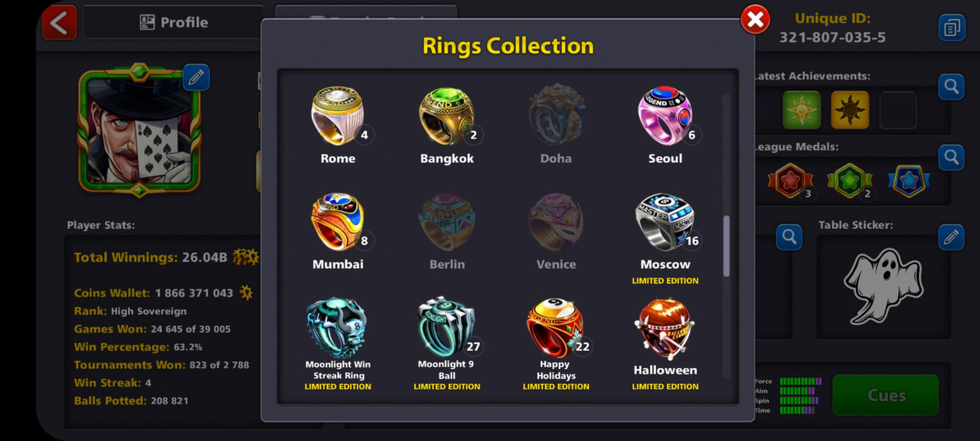Close the Rings Collection popup

tap(755, 20)
